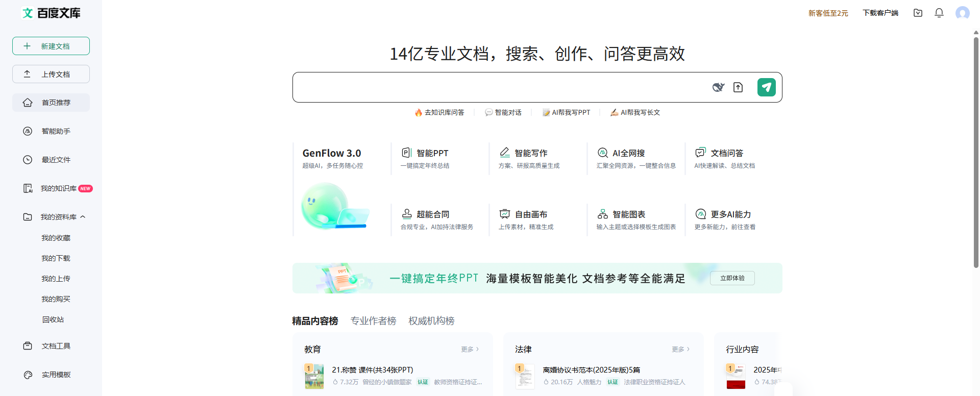The height and width of the screenshot is (396, 980).
Task: Switch to the 权威机构榜 tab
Action: tap(431, 320)
